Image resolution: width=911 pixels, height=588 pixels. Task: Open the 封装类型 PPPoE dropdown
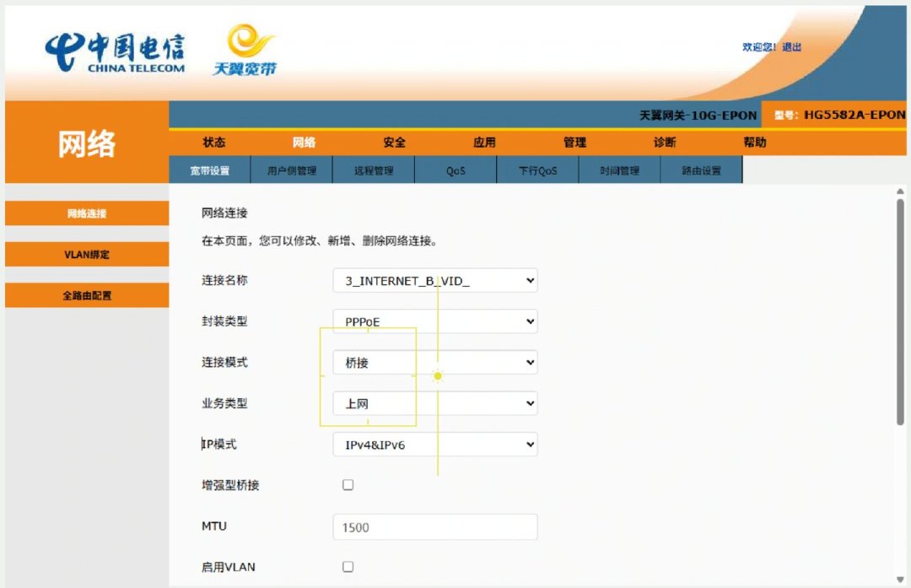pyautogui.click(x=435, y=321)
